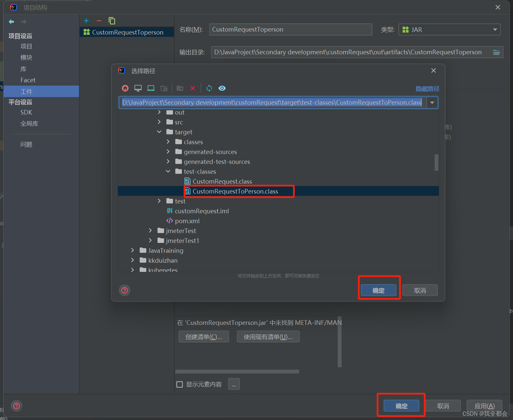Focus the path text field in chooser
The width and height of the screenshot is (513, 420).
coord(273,102)
